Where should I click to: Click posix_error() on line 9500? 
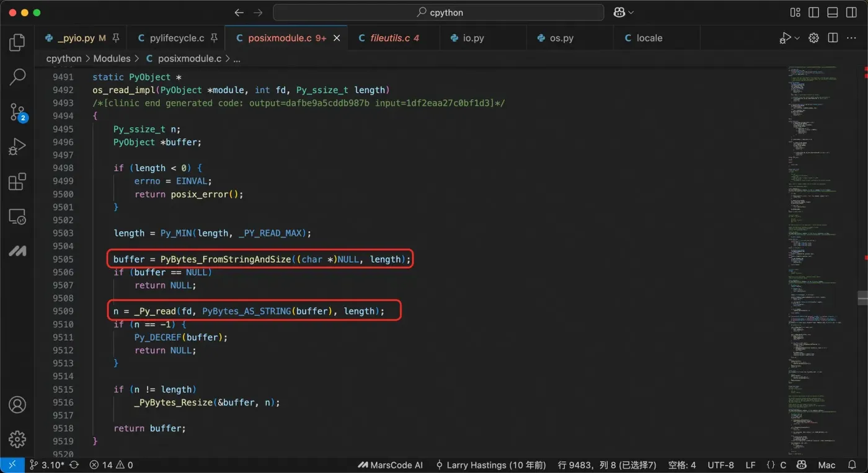(207, 194)
